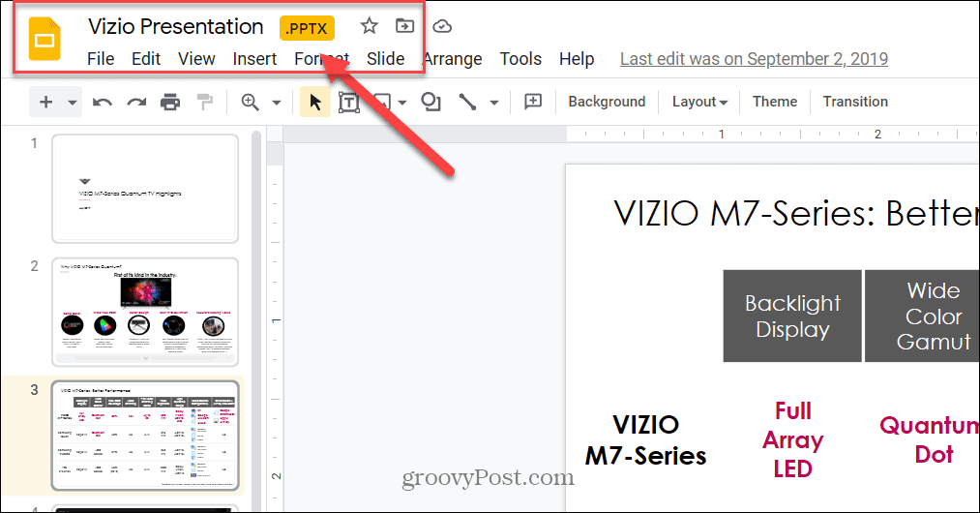
Task: Click the Zoom magnifier tool
Action: [250, 102]
